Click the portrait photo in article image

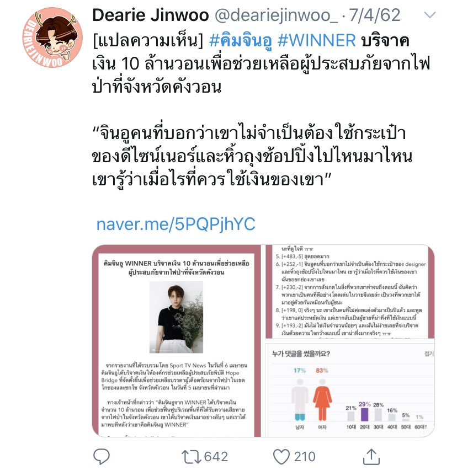(176, 317)
